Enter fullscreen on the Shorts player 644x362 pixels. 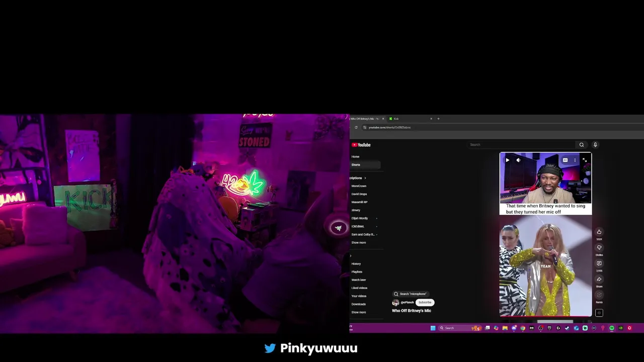tap(585, 160)
